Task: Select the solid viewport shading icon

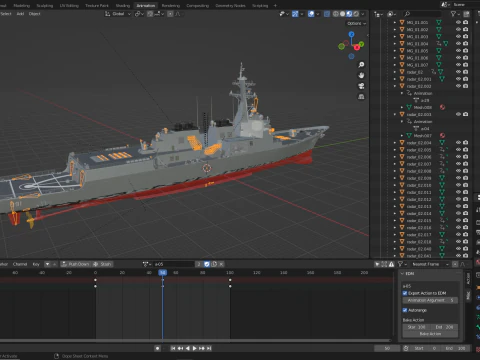Action: click(x=342, y=14)
